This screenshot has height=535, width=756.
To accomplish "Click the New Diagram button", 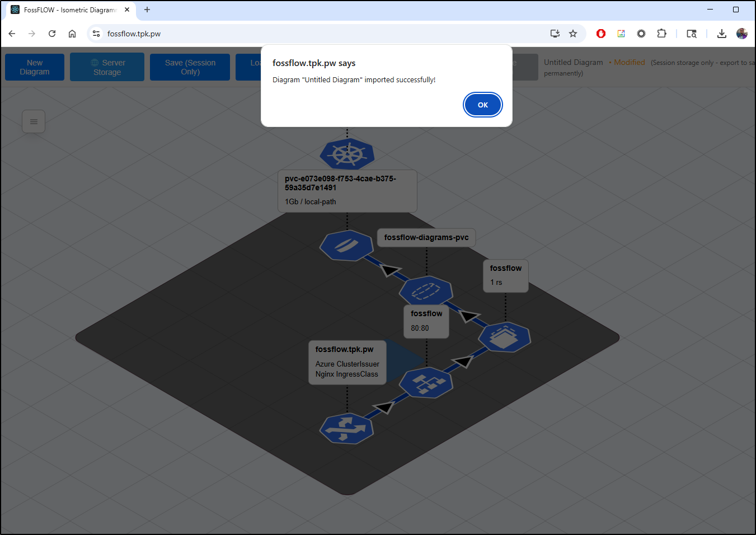I will (35, 67).
